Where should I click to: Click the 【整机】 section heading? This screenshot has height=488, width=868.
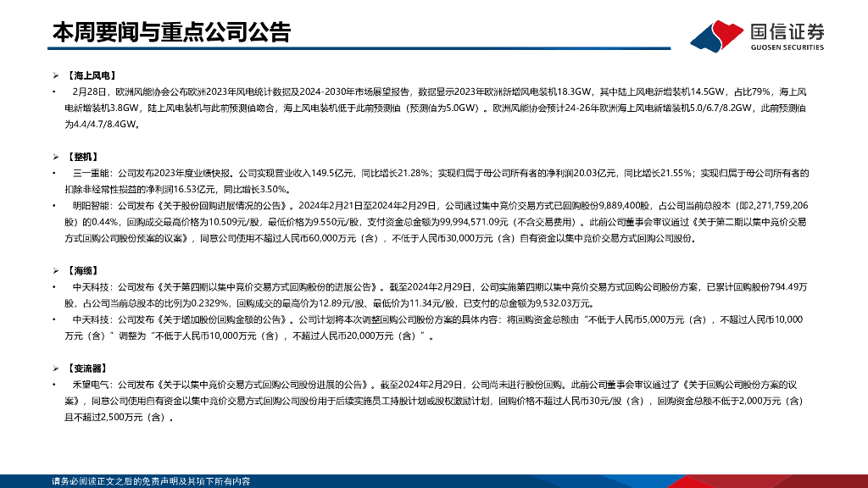click(x=82, y=157)
